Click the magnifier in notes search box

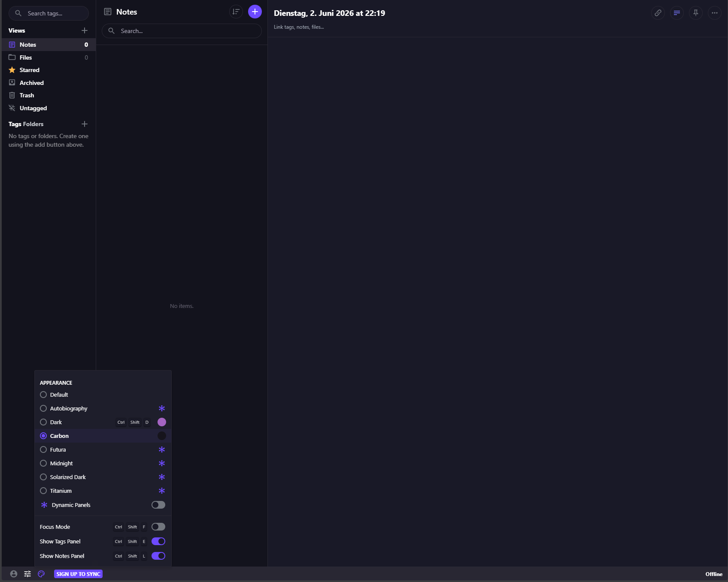click(112, 31)
